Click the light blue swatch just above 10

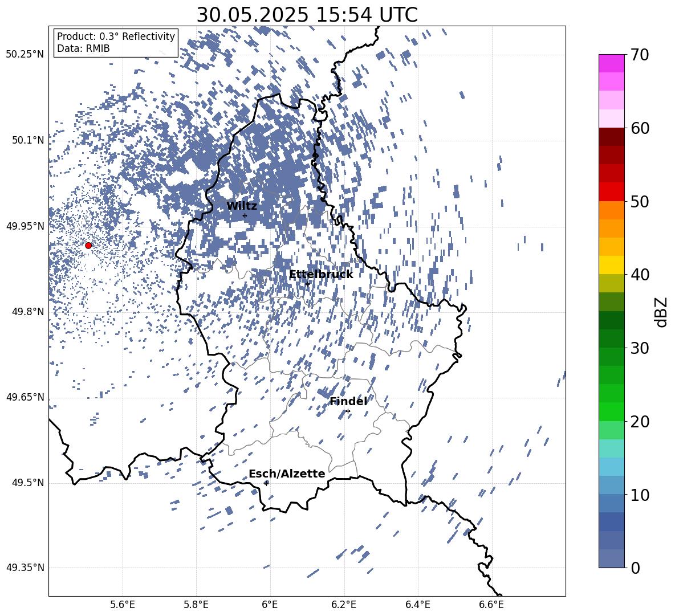click(x=612, y=486)
